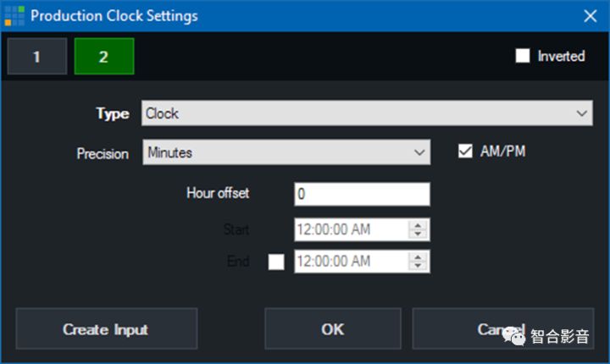The height and width of the screenshot is (364, 610).
Task: Switch to clock tab 1
Action: [36, 58]
